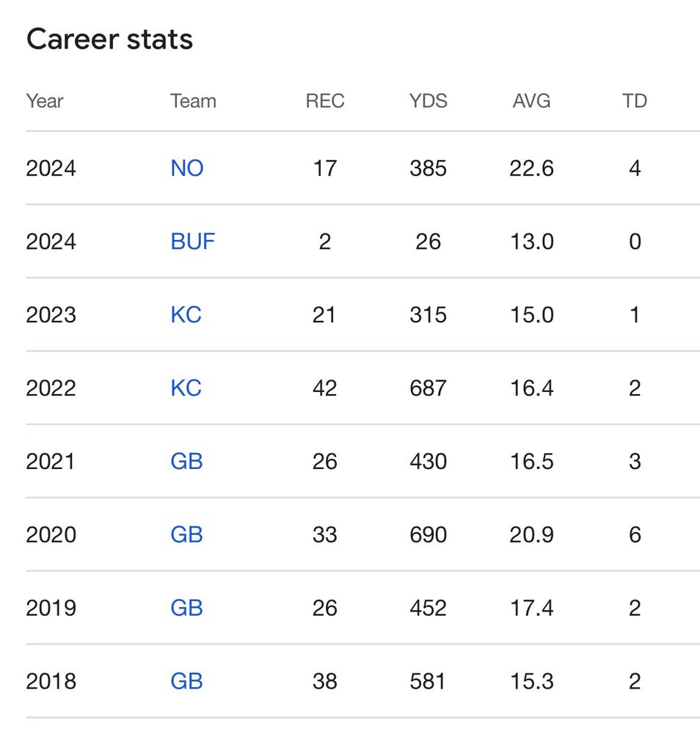This screenshot has width=700, height=734.
Task: Click the REC column header
Action: tap(325, 101)
